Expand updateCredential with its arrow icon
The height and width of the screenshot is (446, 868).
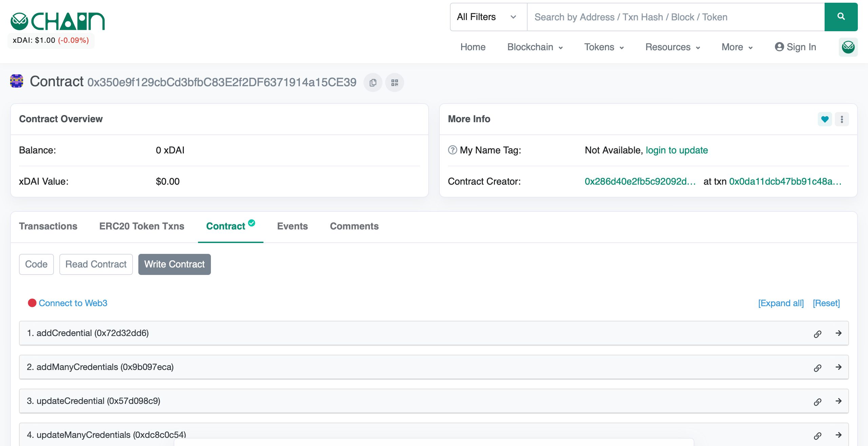click(839, 401)
